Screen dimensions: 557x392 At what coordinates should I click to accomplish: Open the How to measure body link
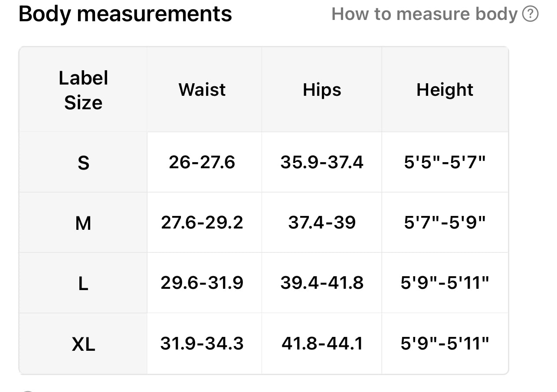tap(425, 14)
